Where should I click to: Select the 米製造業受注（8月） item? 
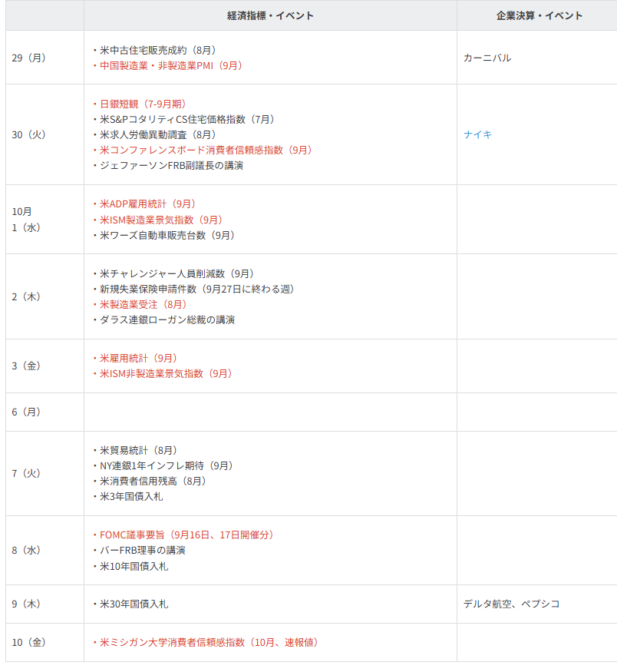[143, 304]
